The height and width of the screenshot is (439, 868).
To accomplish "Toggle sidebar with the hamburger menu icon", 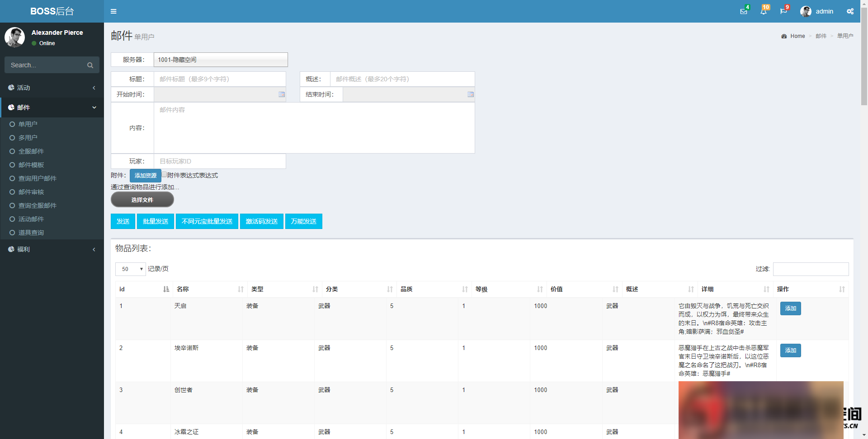I will pos(113,11).
